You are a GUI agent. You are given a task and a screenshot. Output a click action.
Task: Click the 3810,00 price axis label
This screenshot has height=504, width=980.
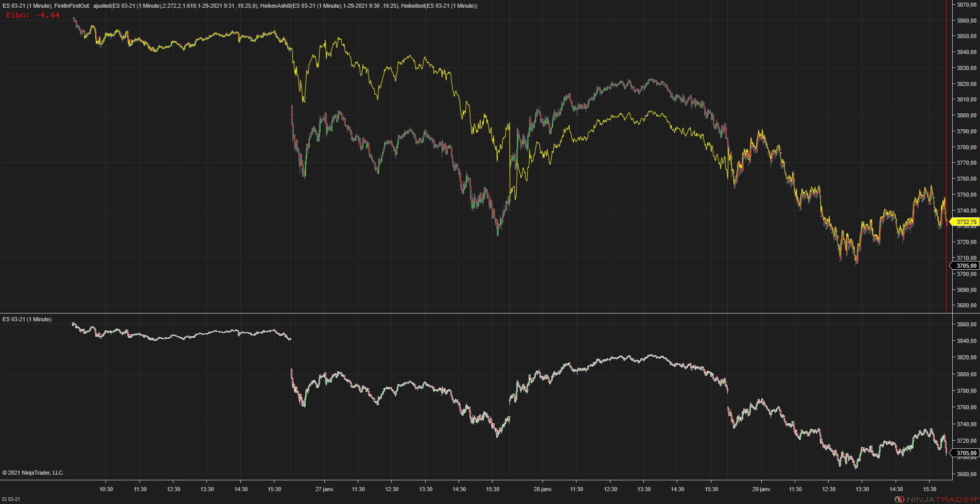(x=966, y=100)
